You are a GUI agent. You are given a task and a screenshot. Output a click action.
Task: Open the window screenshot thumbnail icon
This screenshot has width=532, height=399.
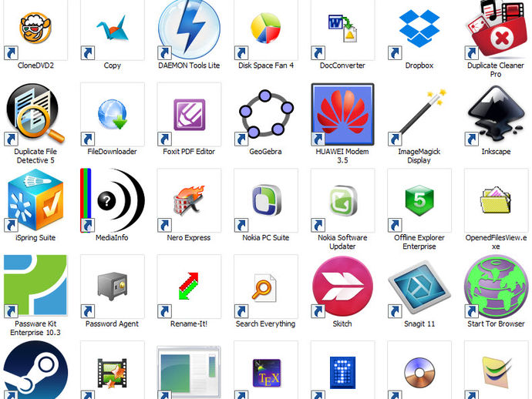coord(189,371)
